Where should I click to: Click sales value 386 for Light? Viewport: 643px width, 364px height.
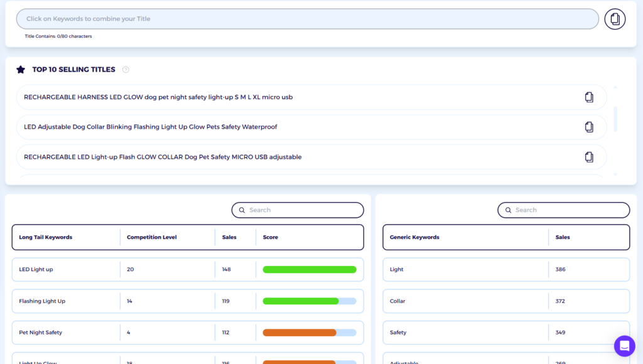[x=560, y=270]
